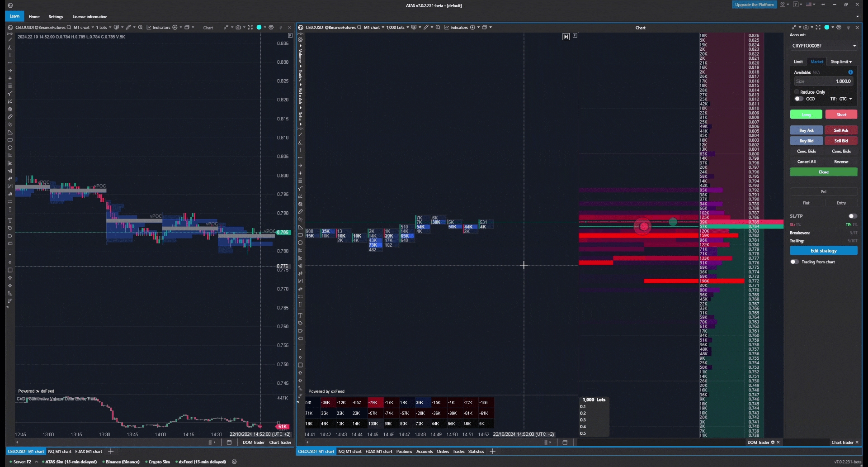Toggle the OCO switch

tap(799, 99)
